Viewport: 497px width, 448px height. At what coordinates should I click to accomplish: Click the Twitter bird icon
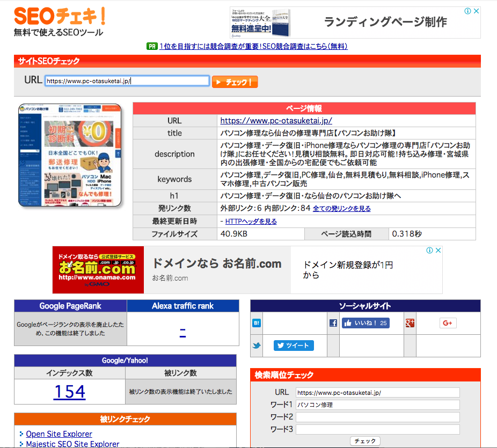click(257, 346)
